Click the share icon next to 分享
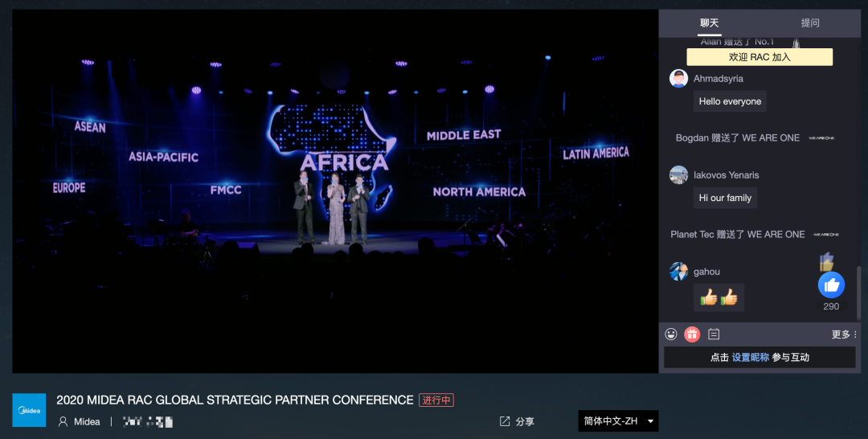The height and width of the screenshot is (439, 868). (505, 421)
